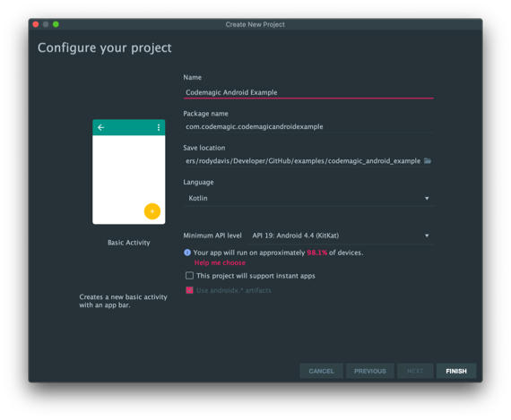Click the Language dropdown arrow
The image size is (511, 420).
427,198
